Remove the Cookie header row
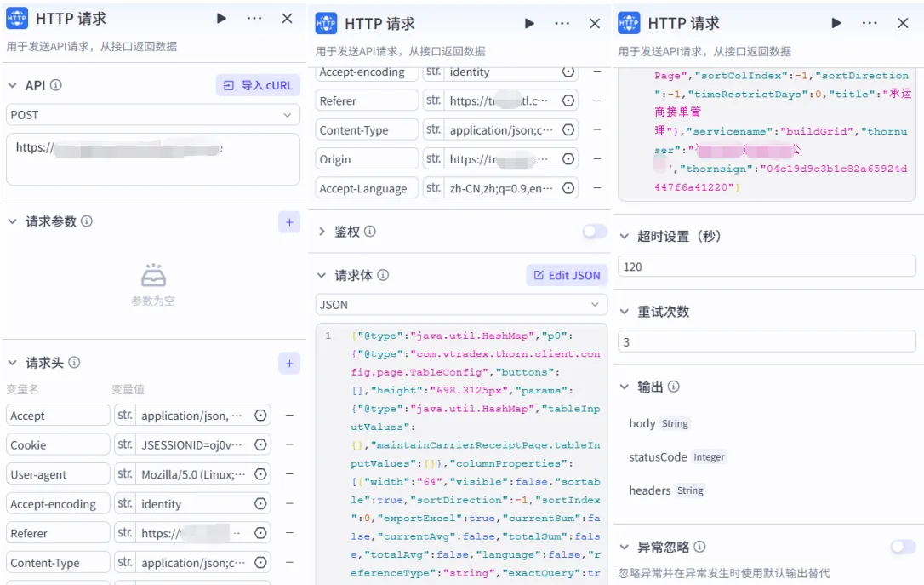The height and width of the screenshot is (585, 924). click(289, 444)
